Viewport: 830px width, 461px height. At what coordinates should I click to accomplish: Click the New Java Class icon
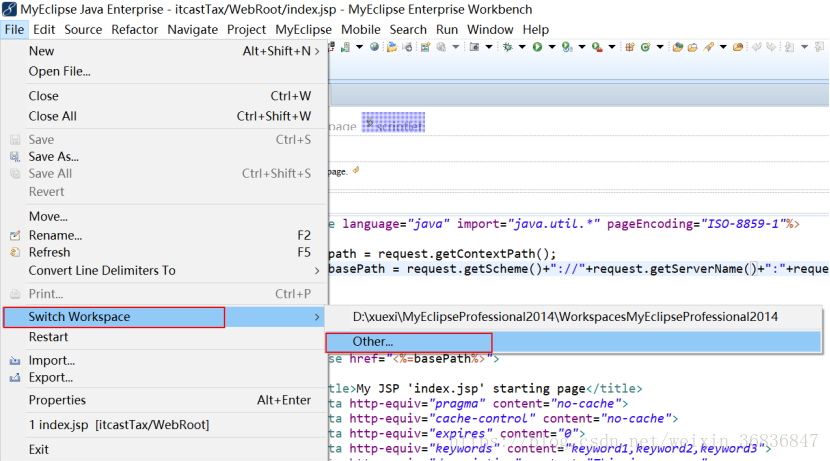click(x=645, y=47)
